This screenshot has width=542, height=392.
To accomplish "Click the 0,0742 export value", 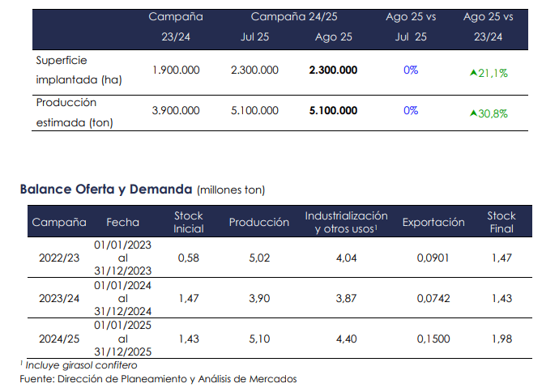I will coord(433,297).
